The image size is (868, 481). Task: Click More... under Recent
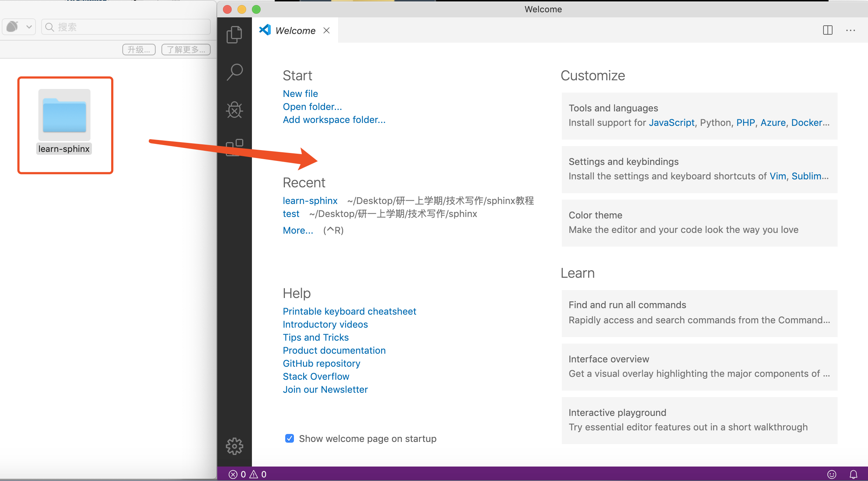click(298, 230)
